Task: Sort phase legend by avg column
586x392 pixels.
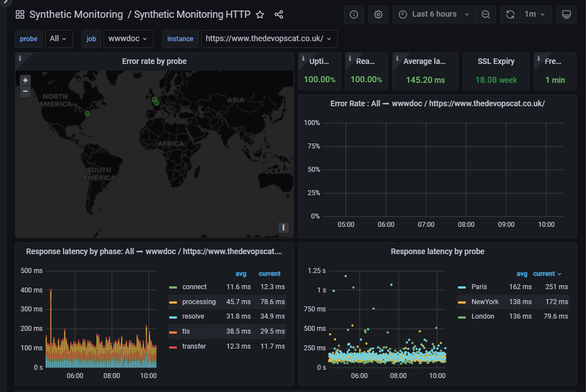Action: [x=240, y=274]
